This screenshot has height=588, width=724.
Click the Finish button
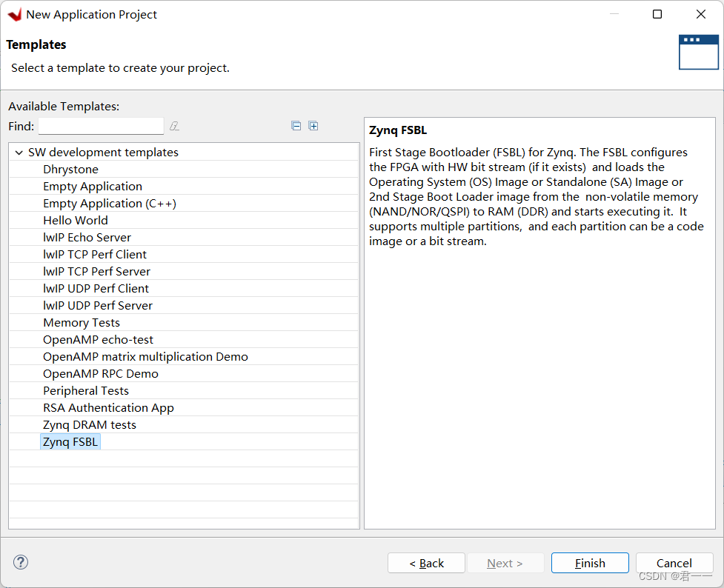click(x=590, y=563)
